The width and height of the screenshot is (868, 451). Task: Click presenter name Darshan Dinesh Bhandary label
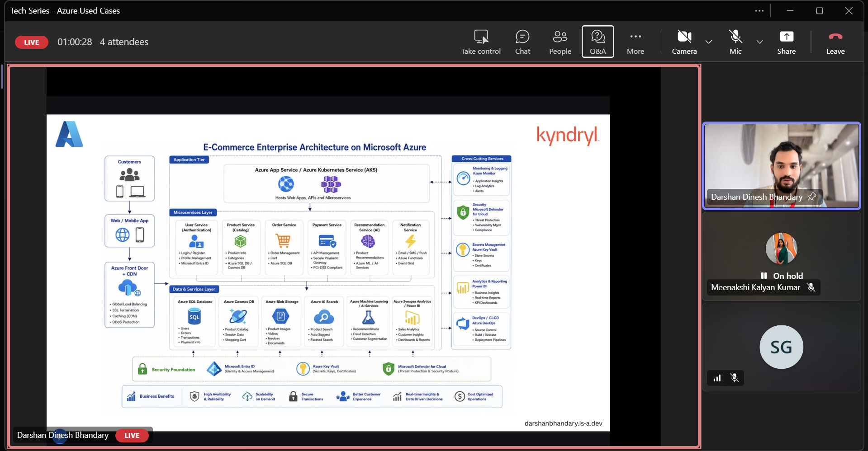pos(63,435)
